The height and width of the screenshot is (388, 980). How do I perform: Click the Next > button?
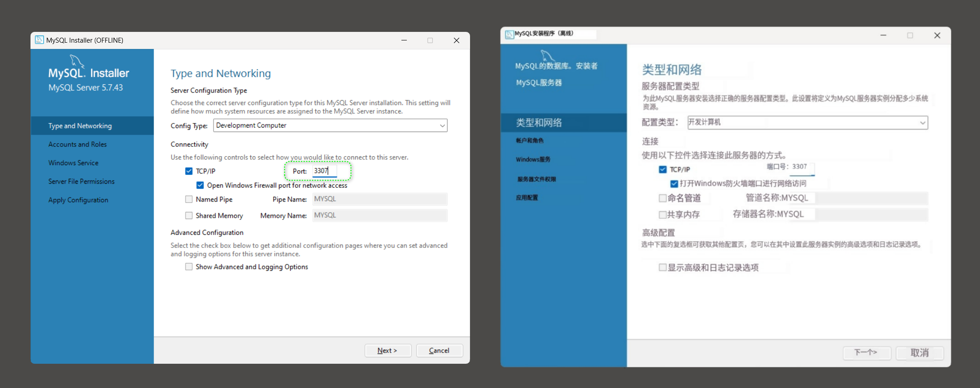click(388, 350)
